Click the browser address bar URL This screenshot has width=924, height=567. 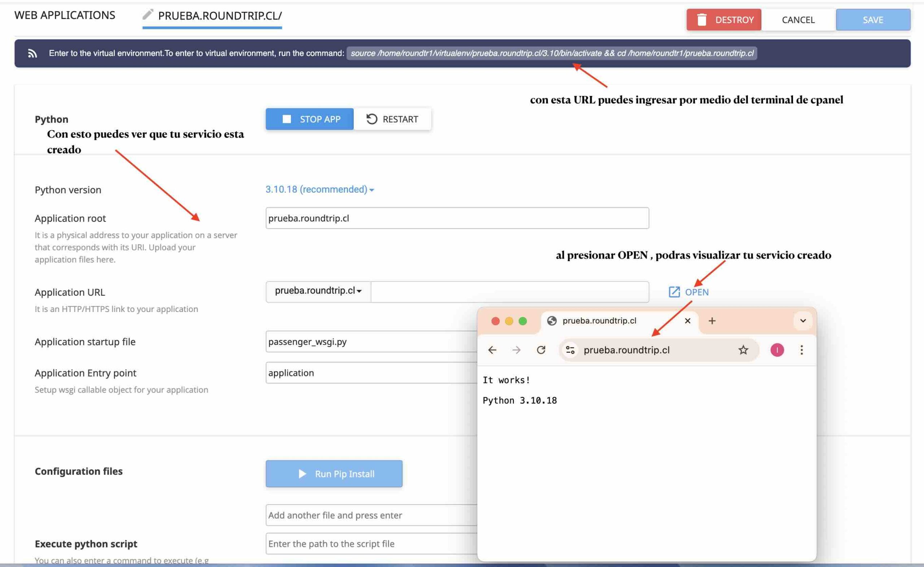[627, 350]
